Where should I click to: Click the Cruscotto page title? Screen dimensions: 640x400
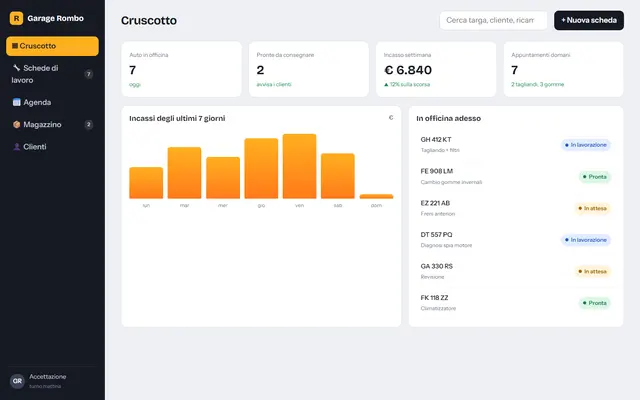tap(149, 20)
